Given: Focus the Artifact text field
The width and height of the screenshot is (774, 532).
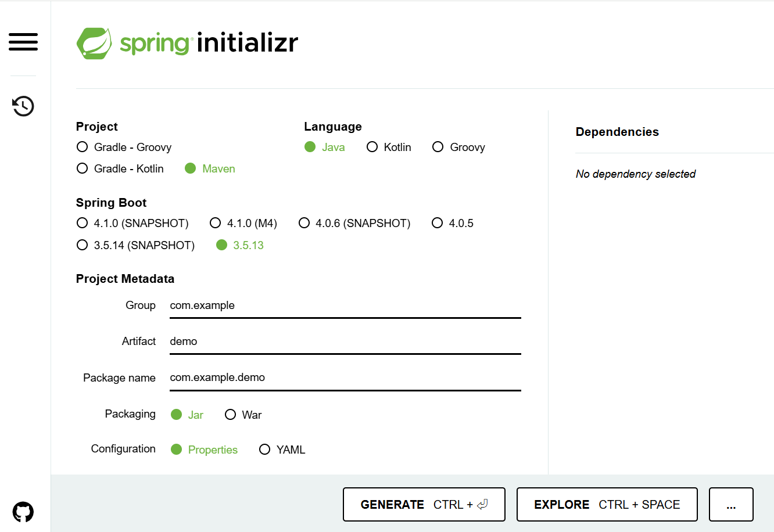Looking at the screenshot, I should 345,342.
